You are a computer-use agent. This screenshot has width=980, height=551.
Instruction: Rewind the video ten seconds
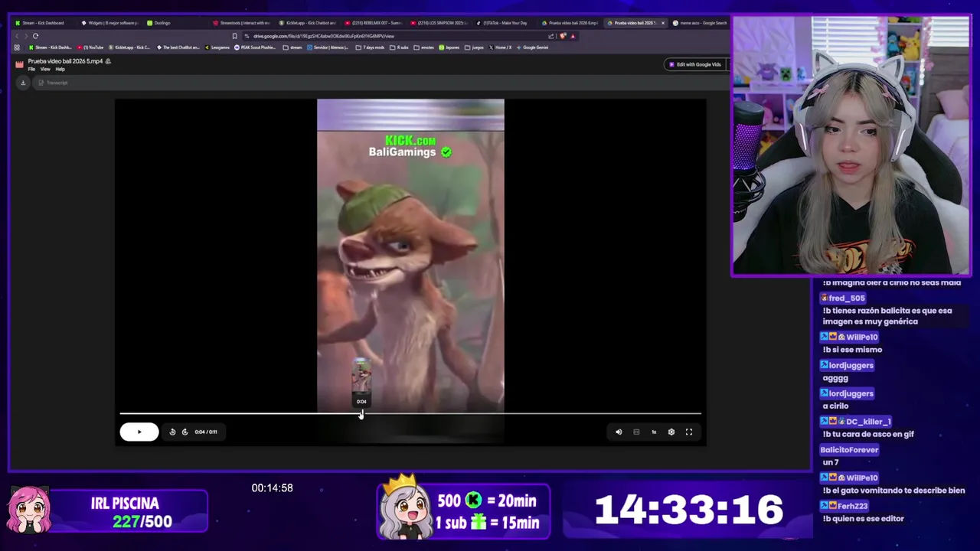[x=172, y=432]
